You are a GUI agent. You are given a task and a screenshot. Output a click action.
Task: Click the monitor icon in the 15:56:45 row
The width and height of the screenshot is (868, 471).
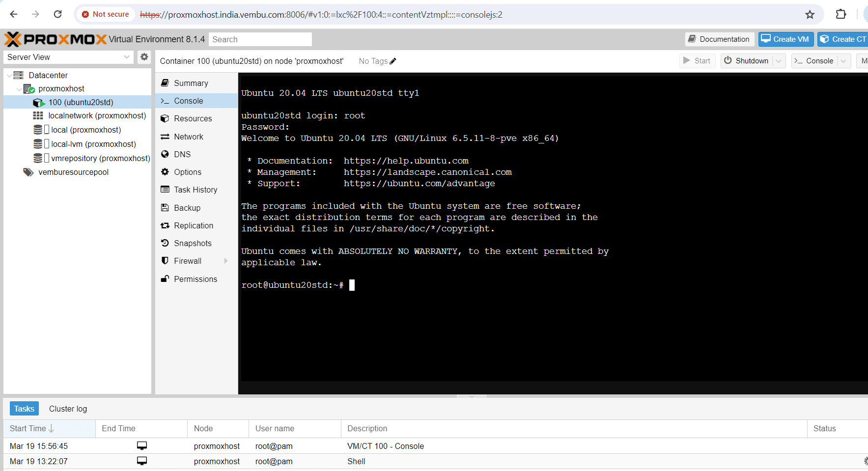[x=142, y=445]
